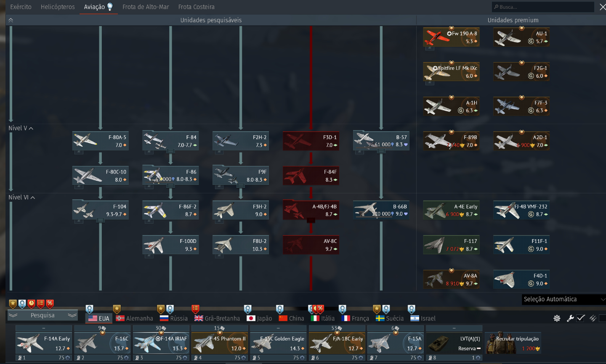This screenshot has width=606, height=364.
Task: Click the research bulb badge above Israel
Action: pyautogui.click(x=412, y=309)
